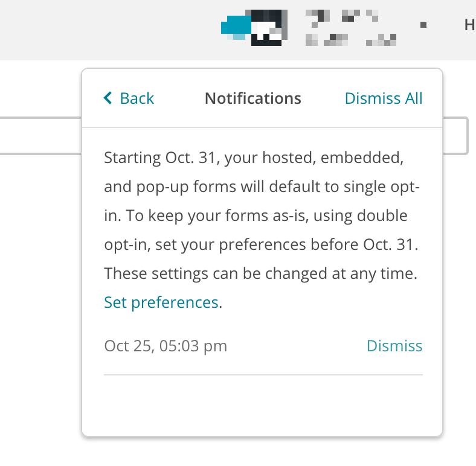Screen dimensions: 476x466
Task: Focus the input field left of panel
Action: pos(40,136)
